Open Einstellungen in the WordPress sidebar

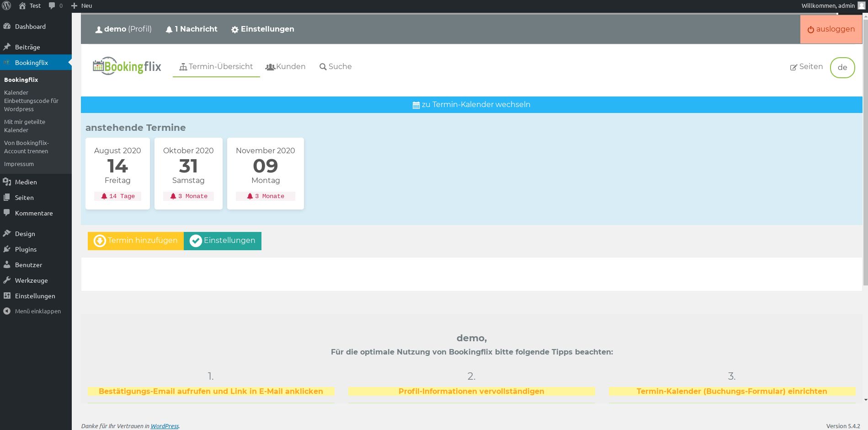point(35,296)
